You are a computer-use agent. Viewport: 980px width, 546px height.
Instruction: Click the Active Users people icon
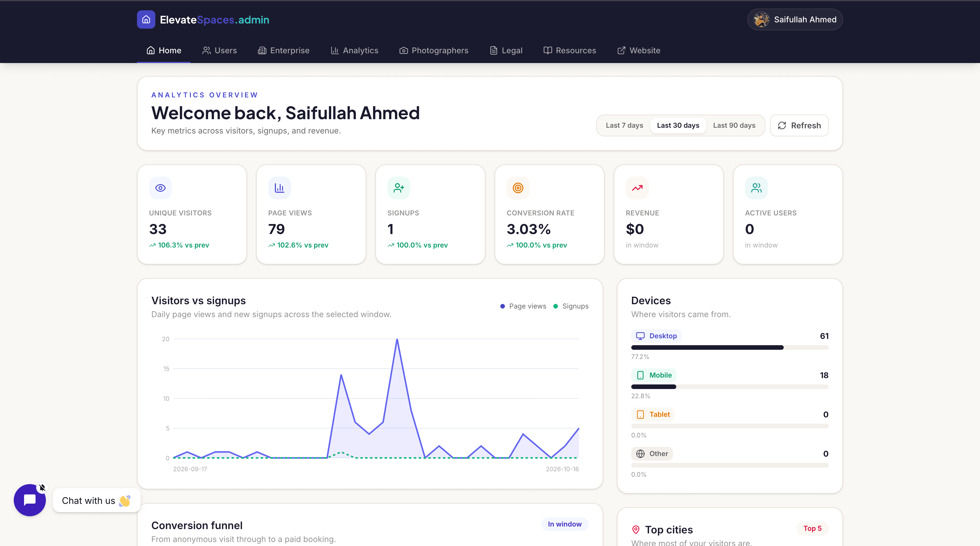(756, 188)
